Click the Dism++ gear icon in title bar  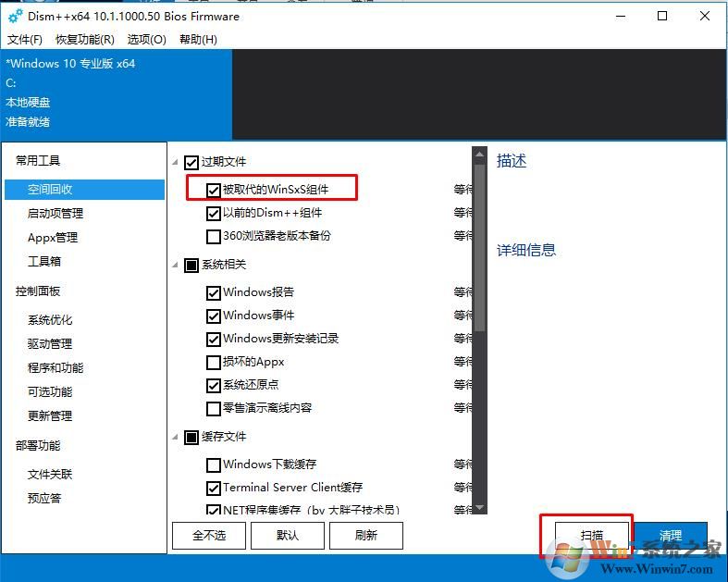15,16
